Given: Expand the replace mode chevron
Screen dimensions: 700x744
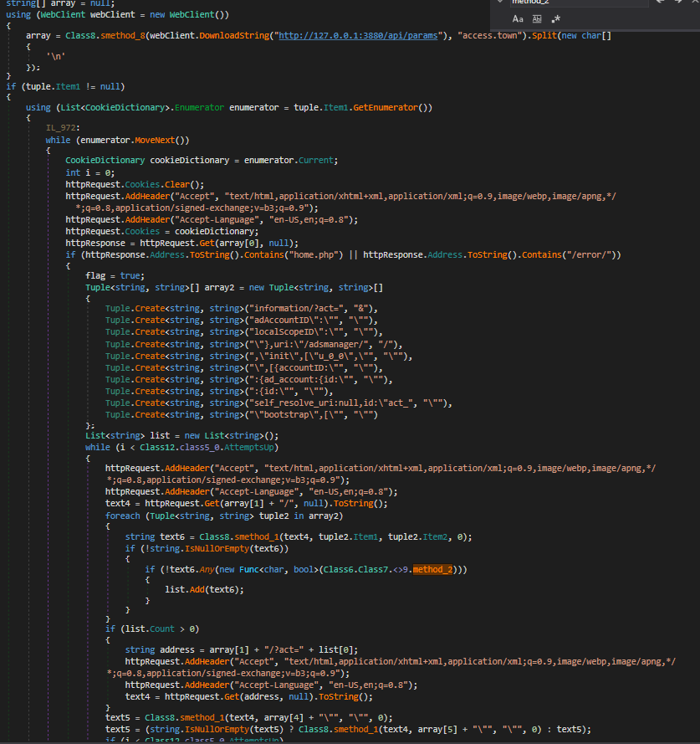Looking at the screenshot, I should [499, 3].
